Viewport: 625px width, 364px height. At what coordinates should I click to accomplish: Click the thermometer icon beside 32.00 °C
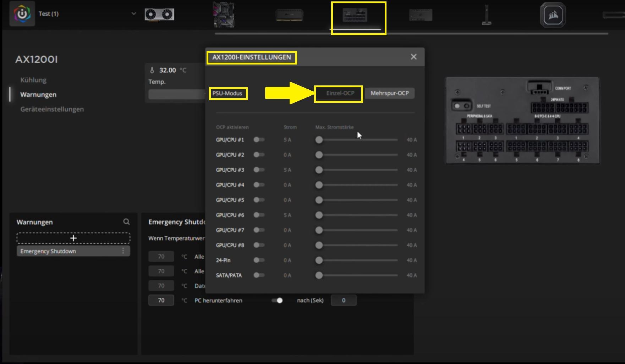[x=152, y=70]
